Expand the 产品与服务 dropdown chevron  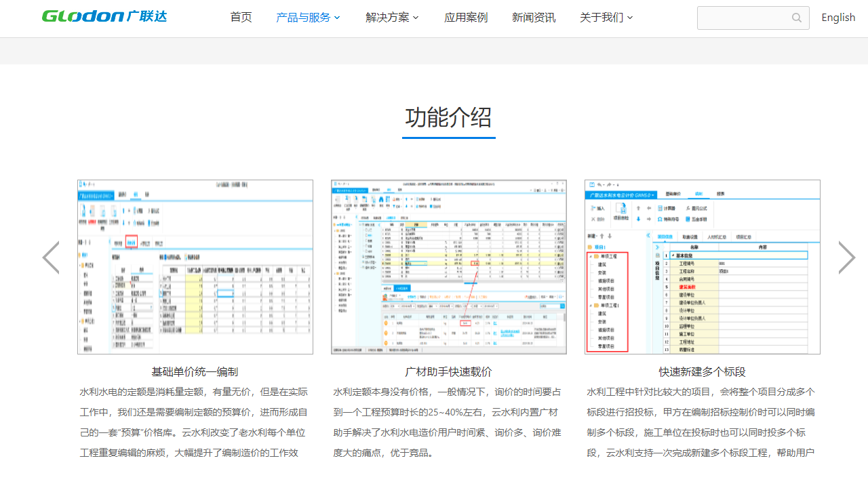coord(337,18)
